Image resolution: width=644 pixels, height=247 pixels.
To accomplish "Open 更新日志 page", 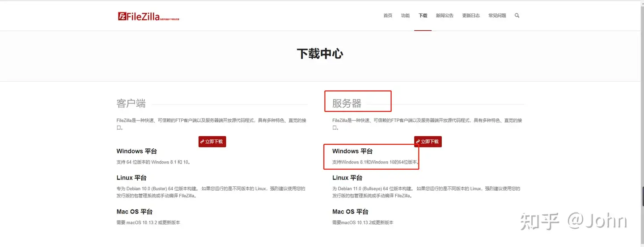I will pyautogui.click(x=471, y=16).
